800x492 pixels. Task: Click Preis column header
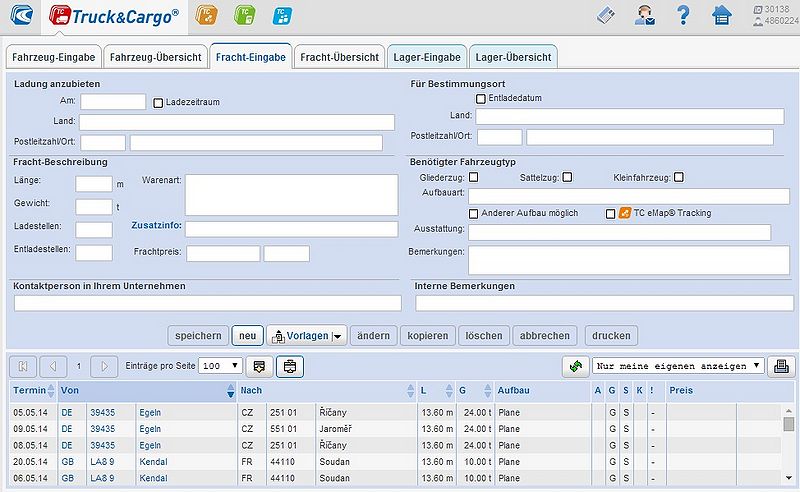click(x=681, y=390)
